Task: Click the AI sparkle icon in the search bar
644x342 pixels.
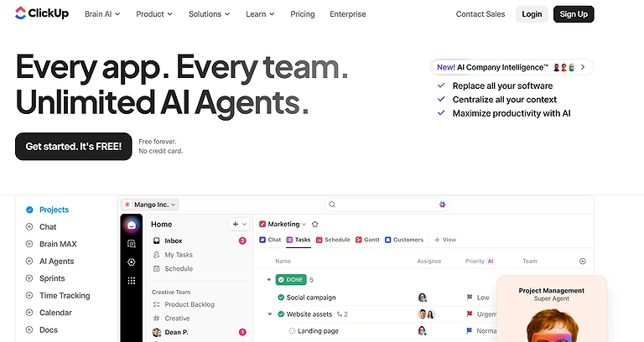Action: [x=442, y=205]
